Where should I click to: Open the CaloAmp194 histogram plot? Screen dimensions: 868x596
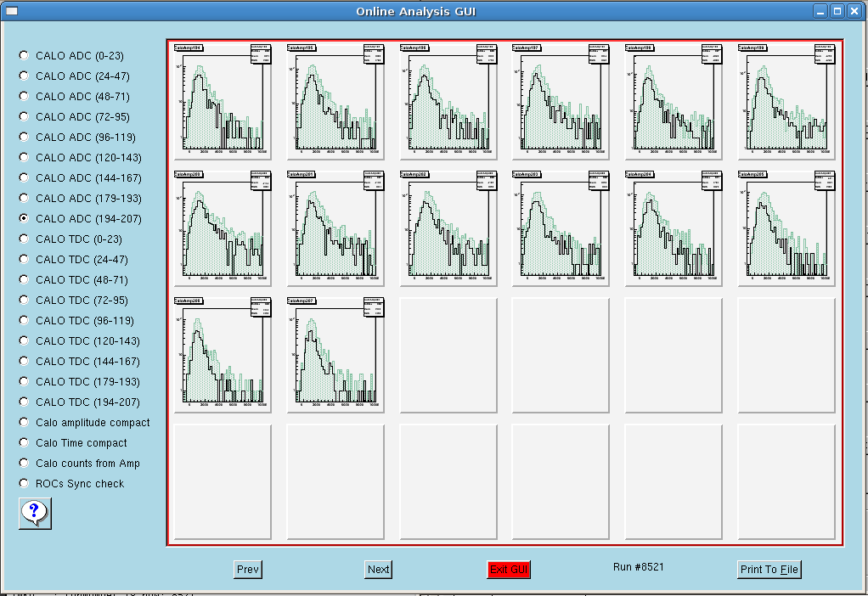223,102
